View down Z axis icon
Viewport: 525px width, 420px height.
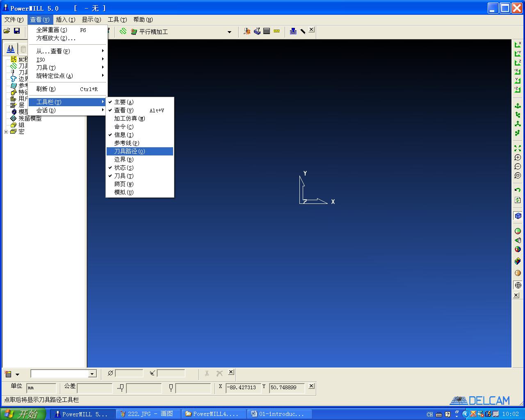tap(518, 63)
